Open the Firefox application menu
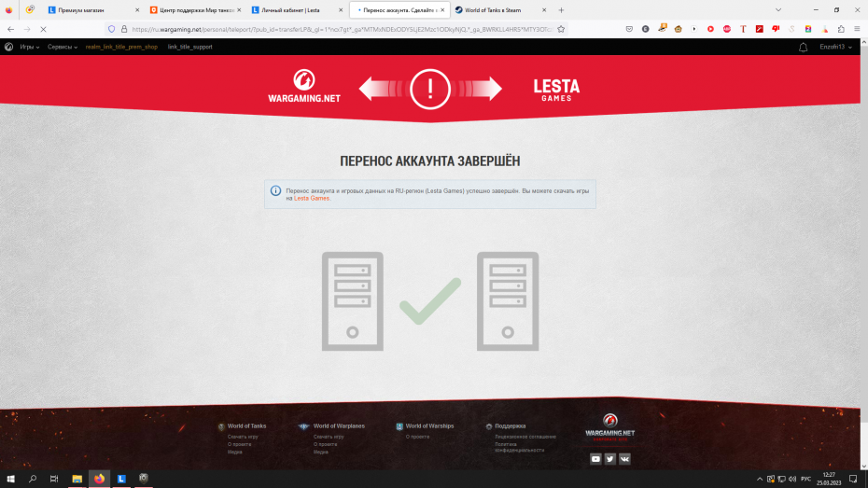Screen dimensions: 868x488 click(x=857, y=29)
